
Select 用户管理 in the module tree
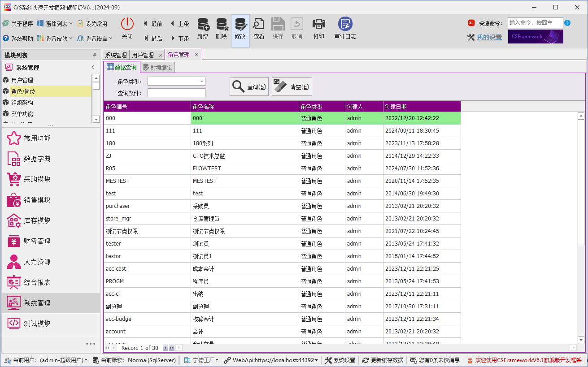click(47, 80)
